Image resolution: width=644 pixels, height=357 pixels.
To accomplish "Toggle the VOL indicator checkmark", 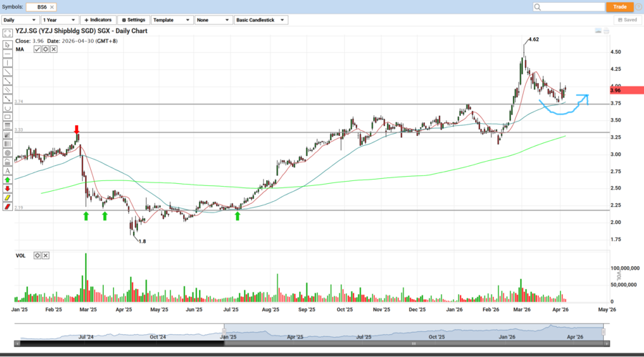I will (38, 255).
